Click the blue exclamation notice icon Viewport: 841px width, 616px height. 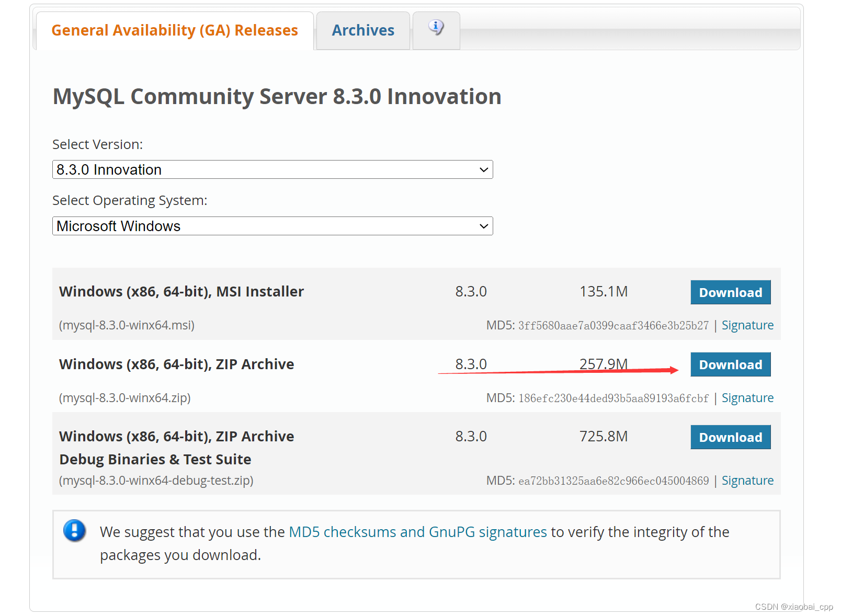(74, 530)
